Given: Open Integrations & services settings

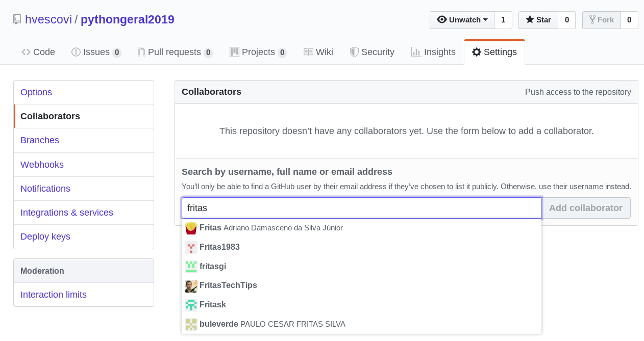Looking at the screenshot, I should (x=84, y=213).
